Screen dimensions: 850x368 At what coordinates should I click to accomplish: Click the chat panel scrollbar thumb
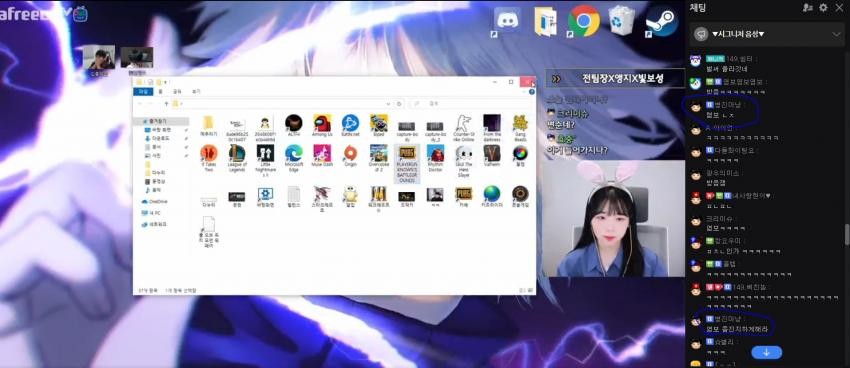(x=846, y=234)
